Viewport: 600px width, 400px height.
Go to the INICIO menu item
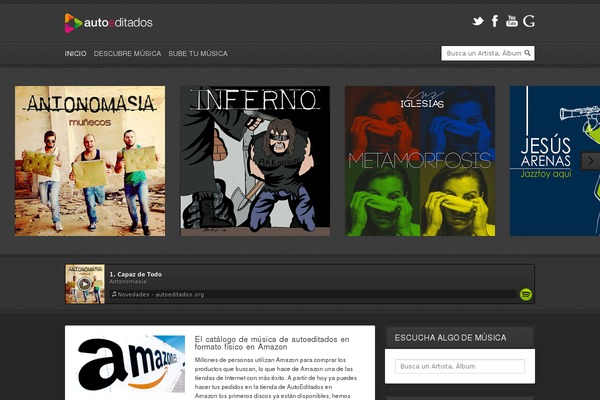(x=75, y=54)
